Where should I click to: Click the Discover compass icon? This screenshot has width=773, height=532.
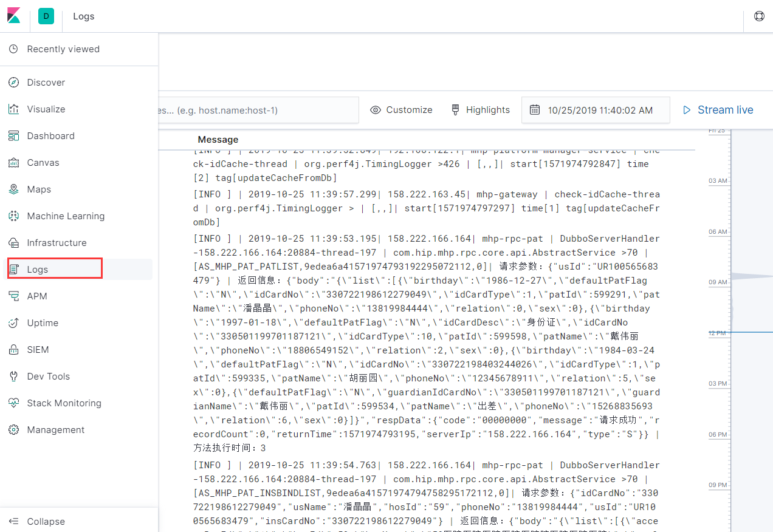coord(14,83)
